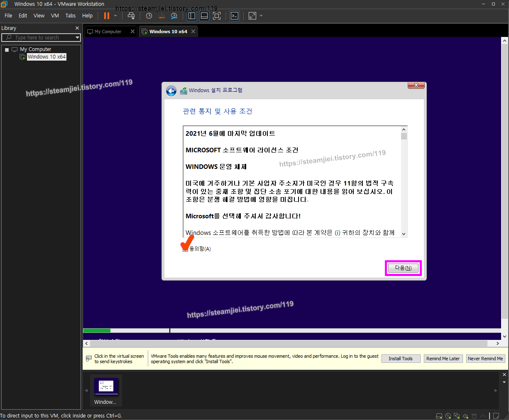Click the license text scrollbar down arrow
The image size is (509, 420).
[404, 234]
